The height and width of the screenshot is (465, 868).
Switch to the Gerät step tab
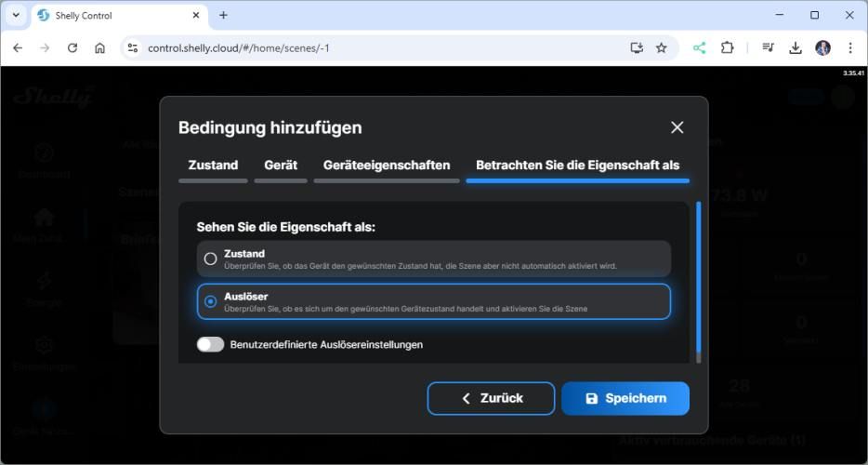pos(281,165)
